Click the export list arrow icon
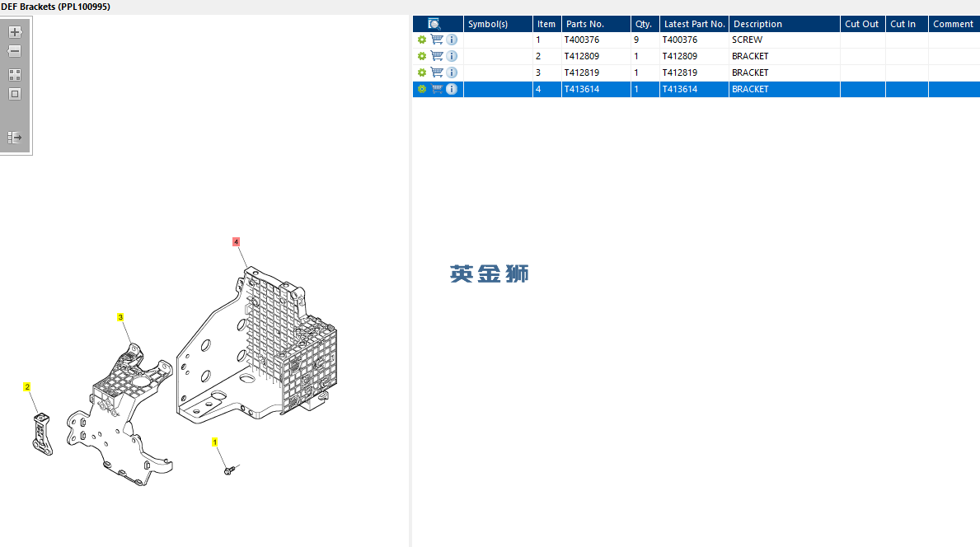 coord(15,138)
